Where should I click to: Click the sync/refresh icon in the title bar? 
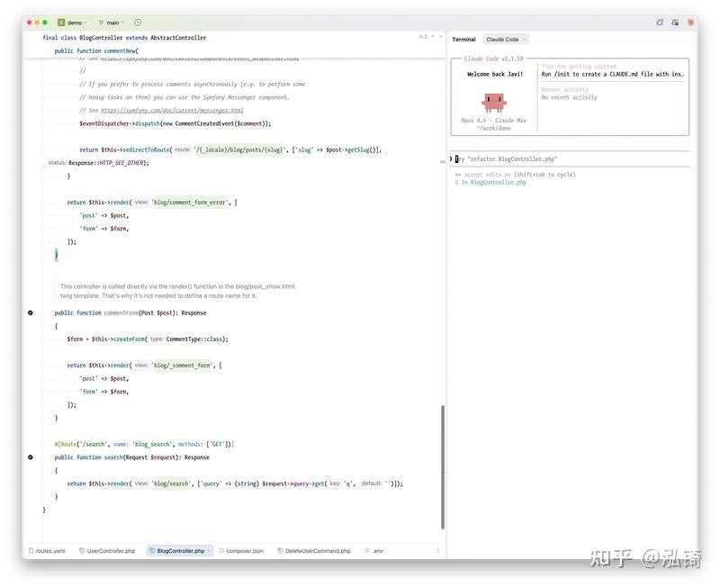tap(660, 22)
